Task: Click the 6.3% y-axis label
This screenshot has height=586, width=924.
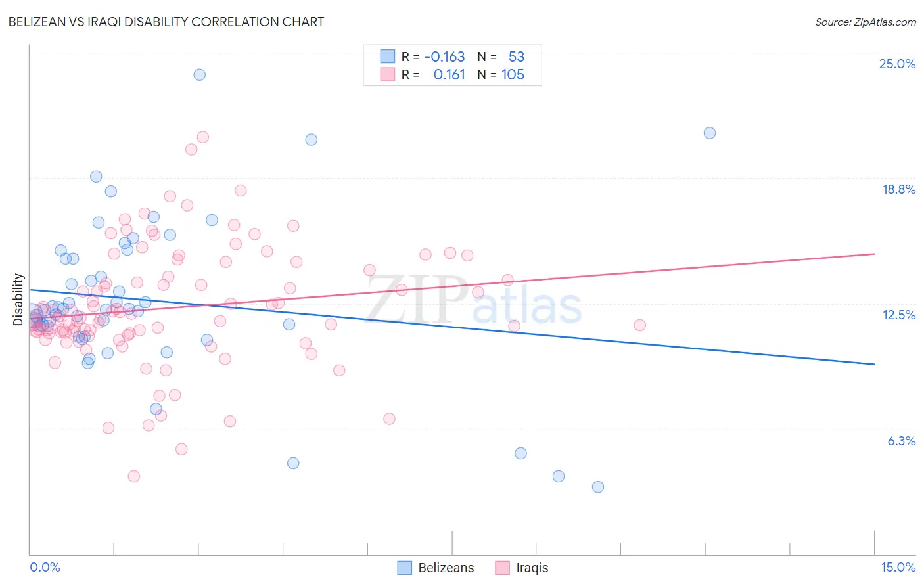Action: pos(901,441)
